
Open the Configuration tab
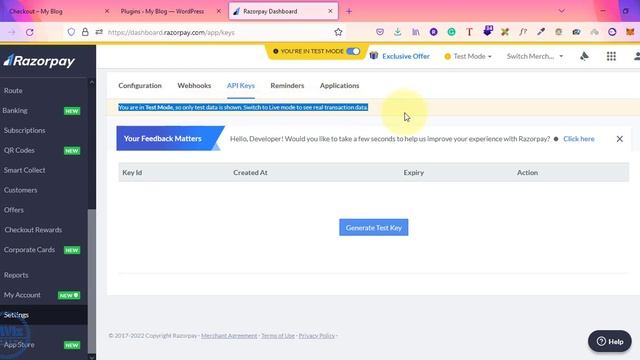140,85
